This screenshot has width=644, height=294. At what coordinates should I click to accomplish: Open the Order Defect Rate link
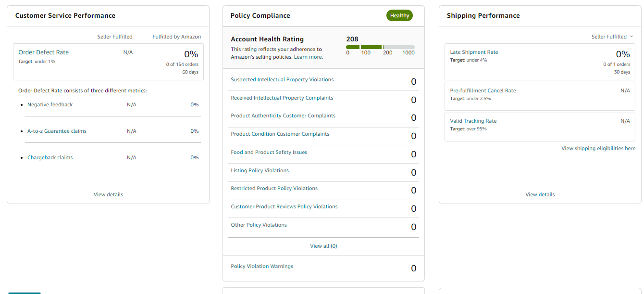[x=43, y=52]
